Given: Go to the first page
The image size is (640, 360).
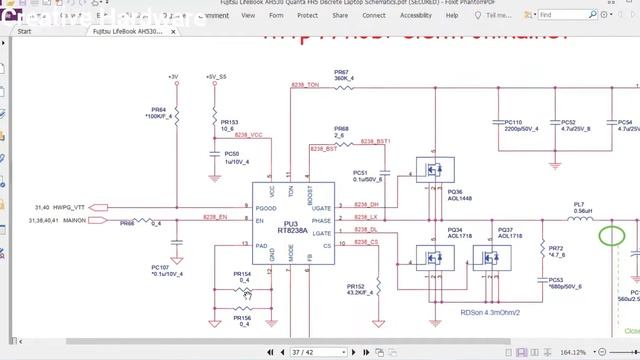Looking at the screenshot, I should [270, 352].
